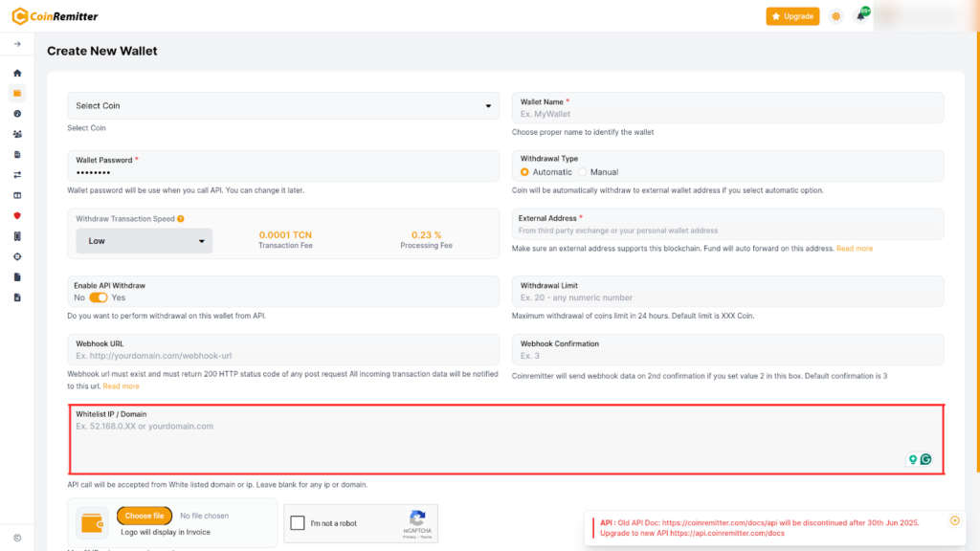The height and width of the screenshot is (551, 980).
Task: Open the wallet icon in the sidebar
Action: tap(17, 93)
